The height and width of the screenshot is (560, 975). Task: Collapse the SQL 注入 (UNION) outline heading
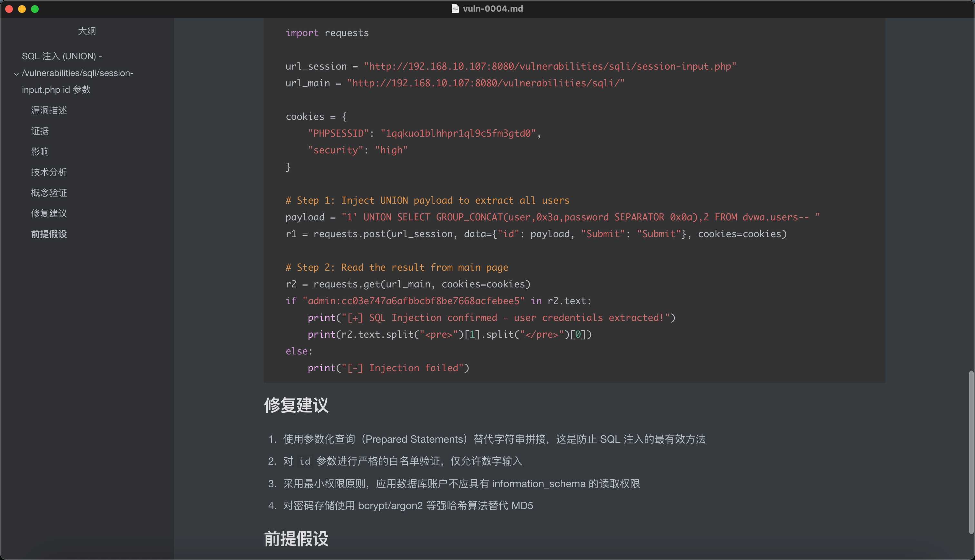(16, 73)
